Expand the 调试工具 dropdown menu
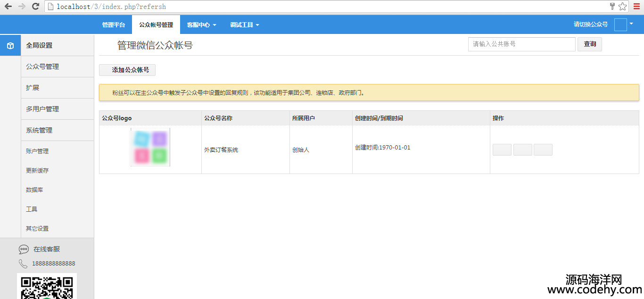This screenshot has width=644, height=299. [244, 25]
